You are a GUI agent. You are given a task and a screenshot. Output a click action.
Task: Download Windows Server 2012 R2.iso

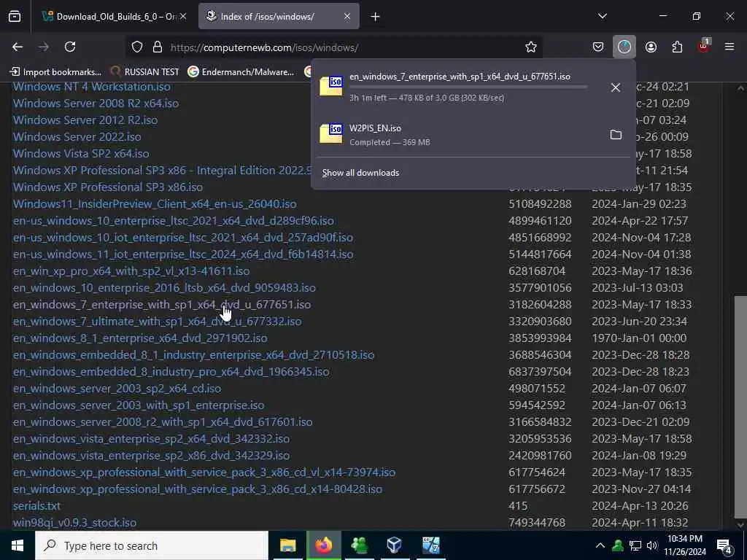click(x=85, y=120)
